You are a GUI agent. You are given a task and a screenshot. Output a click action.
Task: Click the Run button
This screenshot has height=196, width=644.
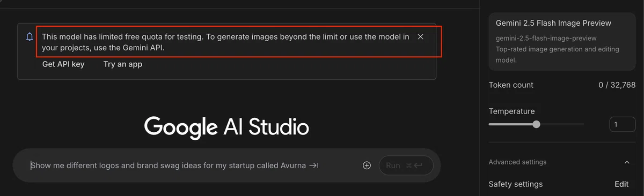[406, 165]
